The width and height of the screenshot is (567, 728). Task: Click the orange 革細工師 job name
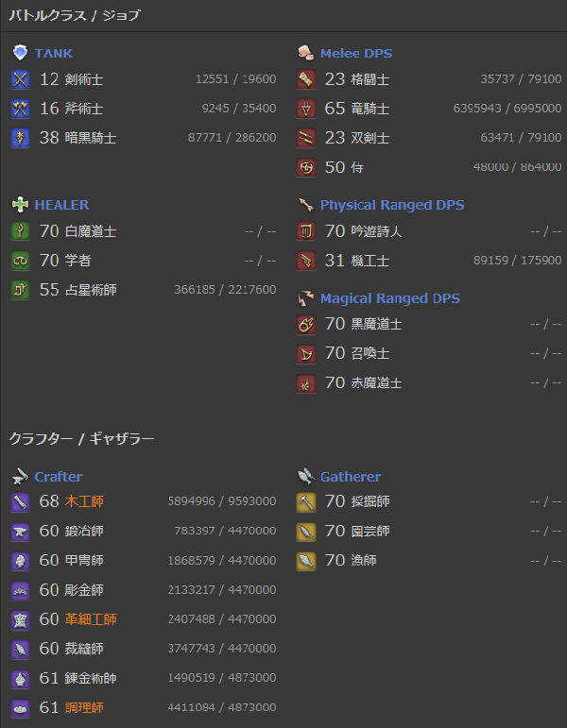coord(91,619)
